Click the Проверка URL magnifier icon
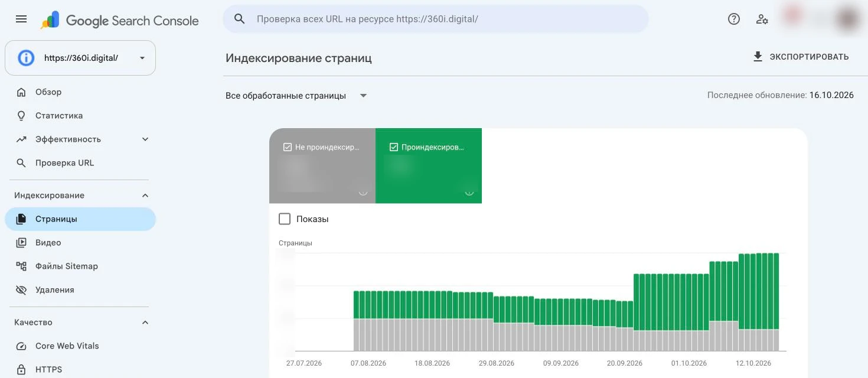 click(21, 163)
